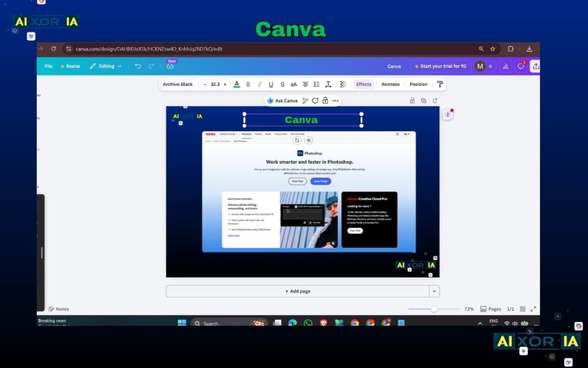Open the Archivo Black font selector
This screenshot has width=588, height=368.
[x=179, y=84]
